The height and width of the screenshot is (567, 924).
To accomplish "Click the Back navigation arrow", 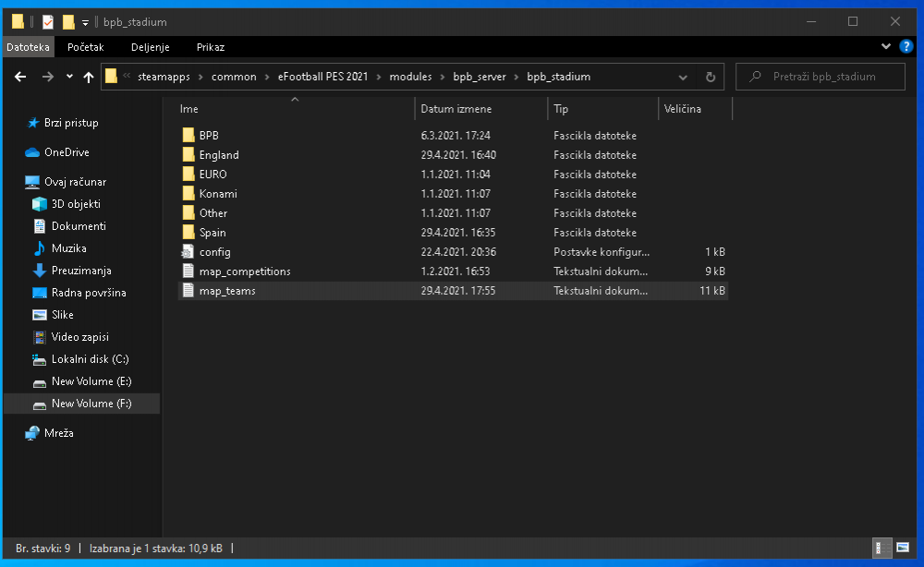I will pos(20,77).
